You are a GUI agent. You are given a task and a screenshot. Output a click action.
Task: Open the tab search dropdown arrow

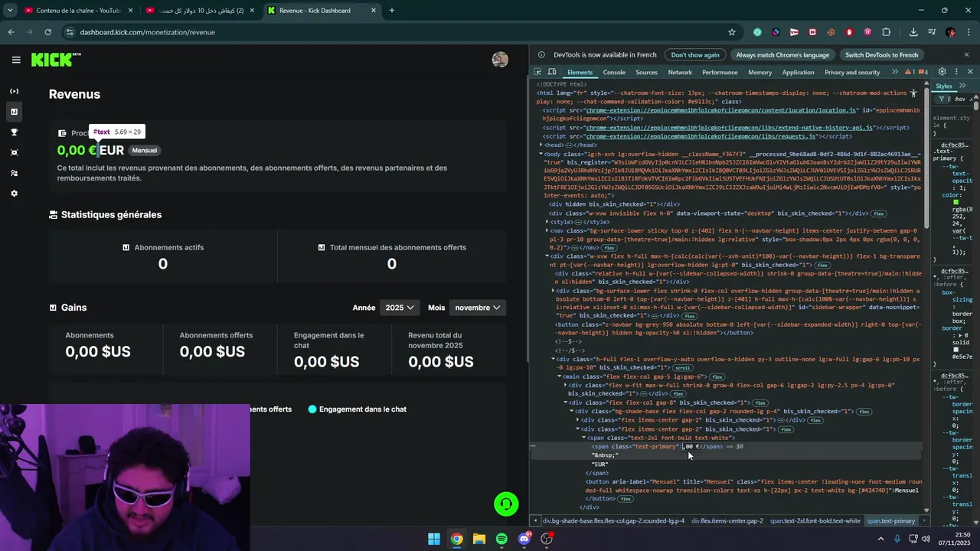pyautogui.click(x=11, y=11)
